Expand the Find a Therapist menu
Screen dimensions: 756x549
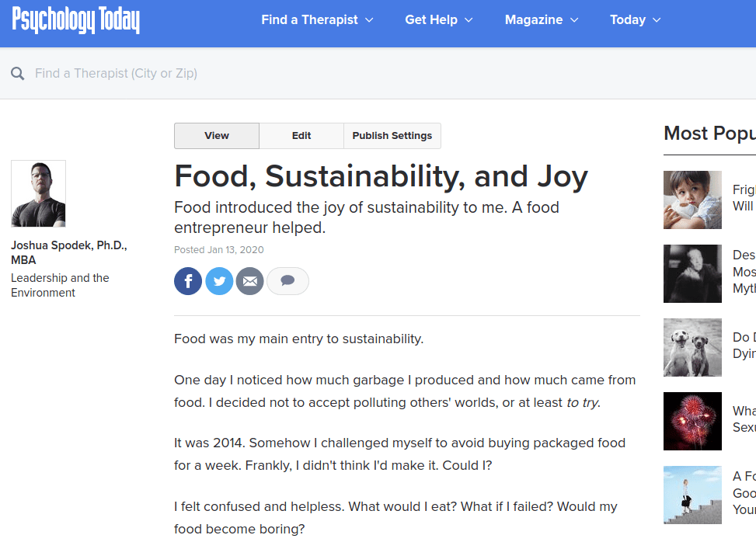[317, 20]
